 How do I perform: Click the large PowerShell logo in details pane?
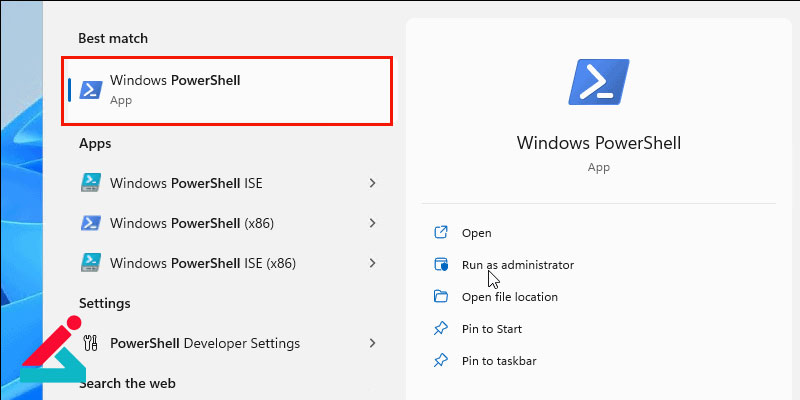tap(598, 82)
